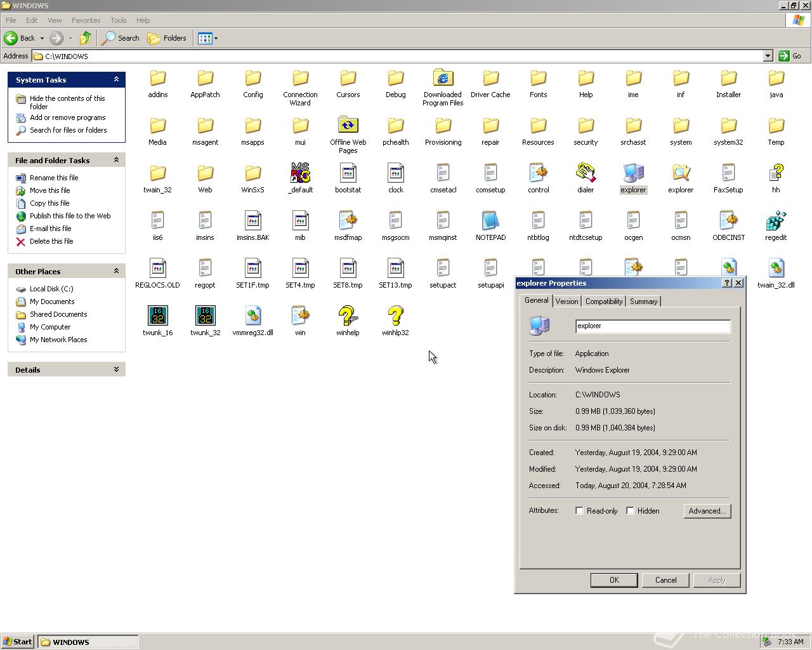Select the twunk_16 icon
The image size is (812, 650).
(x=157, y=317)
